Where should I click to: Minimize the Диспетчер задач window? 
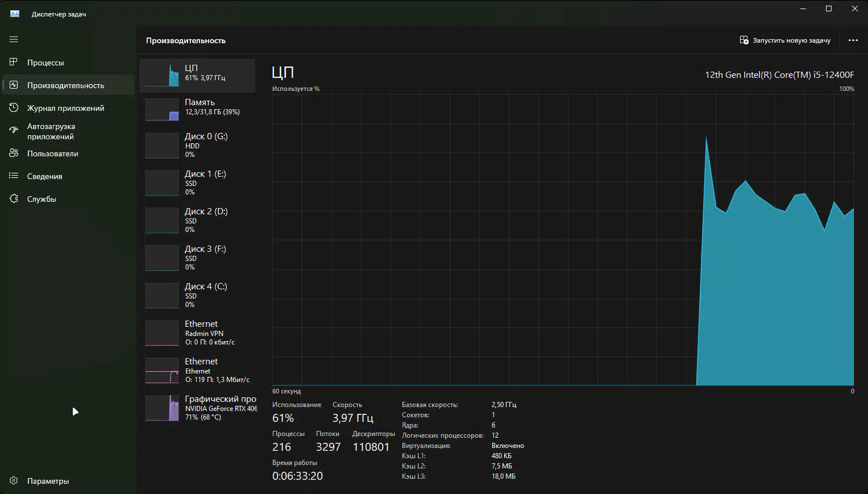[803, 9]
